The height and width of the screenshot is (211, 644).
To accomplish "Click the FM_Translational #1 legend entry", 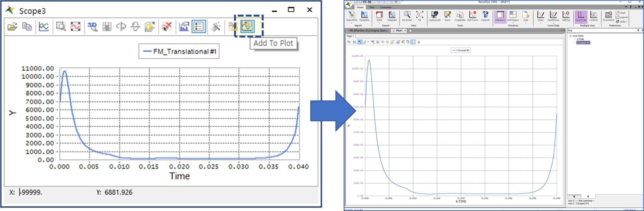I will click(x=179, y=52).
